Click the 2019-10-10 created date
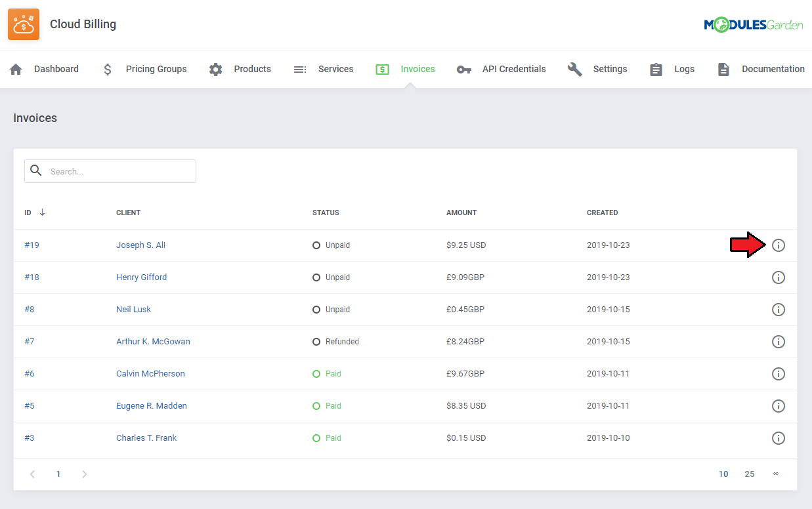This screenshot has height=509, width=812. coord(609,438)
